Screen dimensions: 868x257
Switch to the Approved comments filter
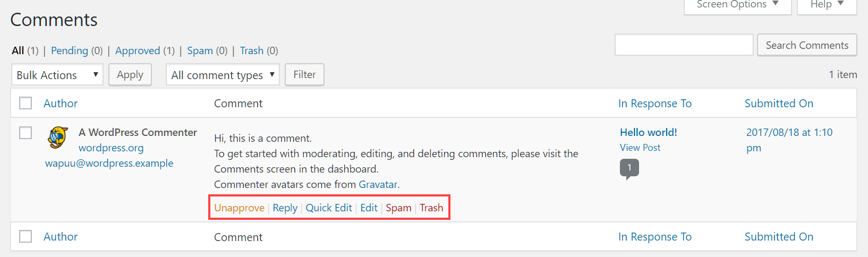(138, 50)
